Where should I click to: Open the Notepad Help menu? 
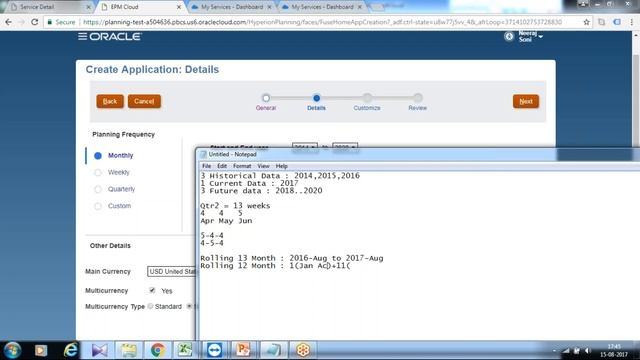[x=282, y=166]
